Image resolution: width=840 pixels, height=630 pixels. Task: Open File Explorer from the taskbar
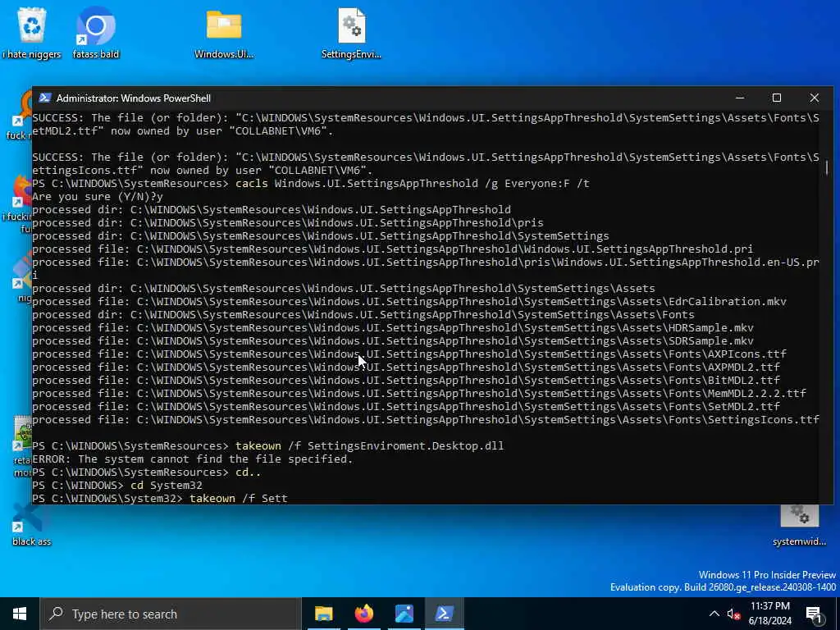(x=323, y=614)
